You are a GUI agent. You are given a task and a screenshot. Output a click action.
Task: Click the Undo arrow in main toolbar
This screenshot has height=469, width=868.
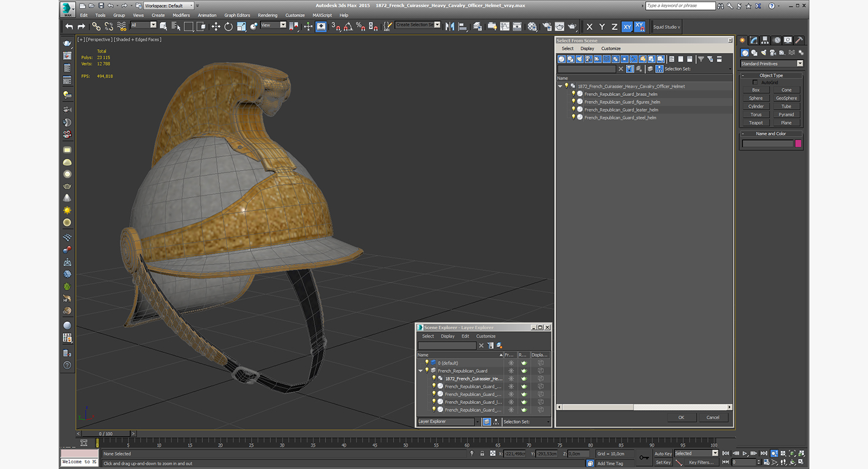69,26
